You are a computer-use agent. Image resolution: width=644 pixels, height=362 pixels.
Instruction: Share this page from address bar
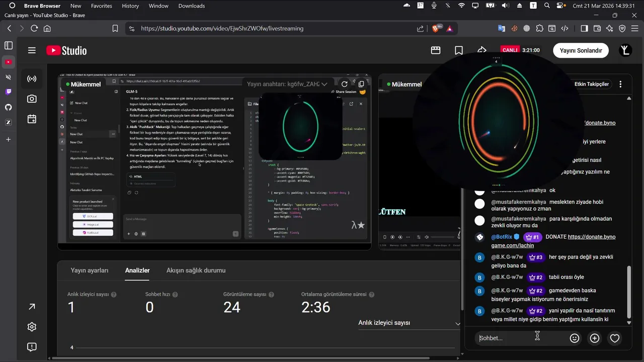point(420,29)
